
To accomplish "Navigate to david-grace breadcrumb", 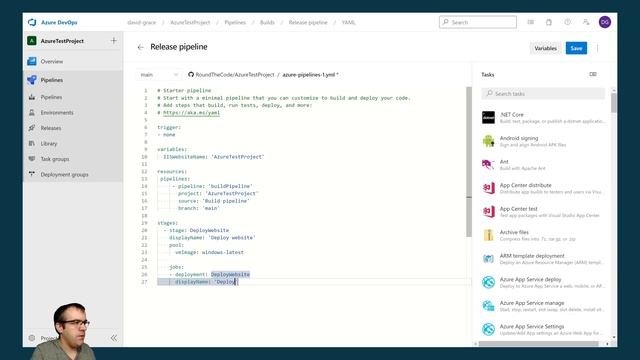I will pyautogui.click(x=141, y=22).
